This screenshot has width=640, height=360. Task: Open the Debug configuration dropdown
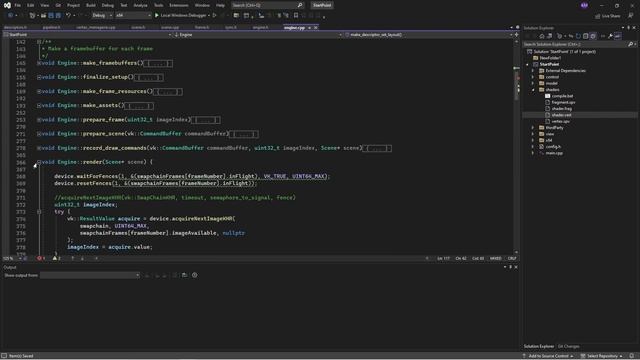[102, 16]
